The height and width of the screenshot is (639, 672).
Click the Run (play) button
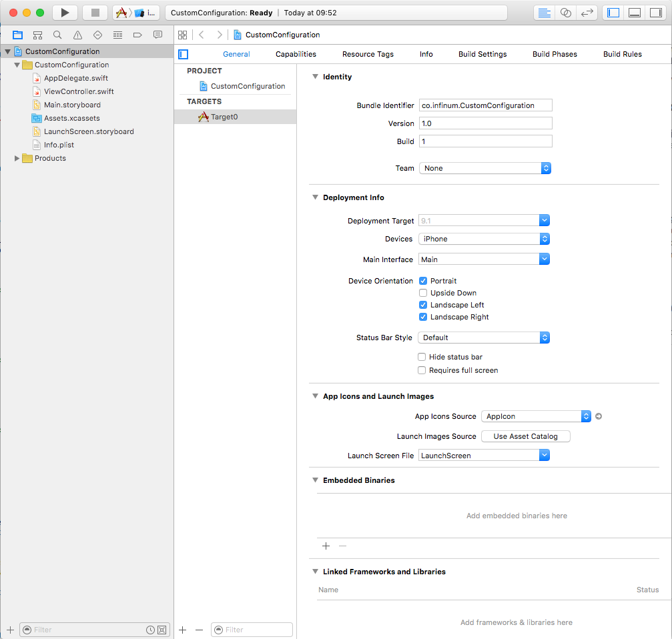tap(65, 13)
